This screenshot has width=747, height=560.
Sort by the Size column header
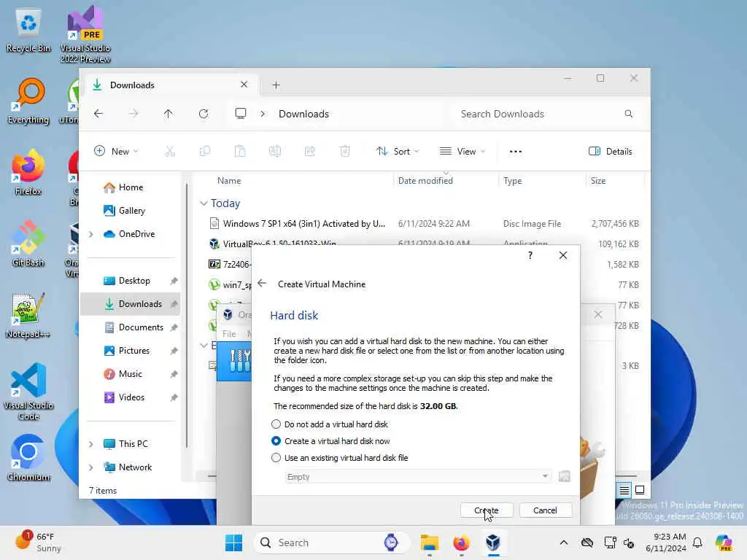(x=598, y=181)
